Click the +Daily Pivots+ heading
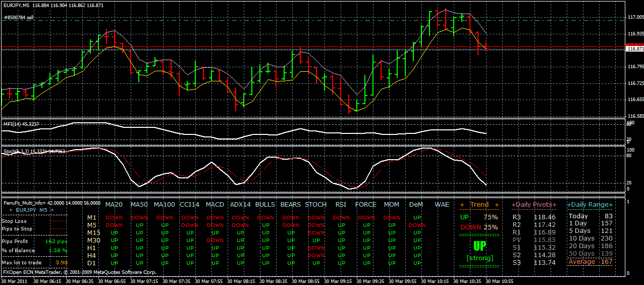Screen dimensions: 644x285 pyautogui.click(x=534, y=205)
